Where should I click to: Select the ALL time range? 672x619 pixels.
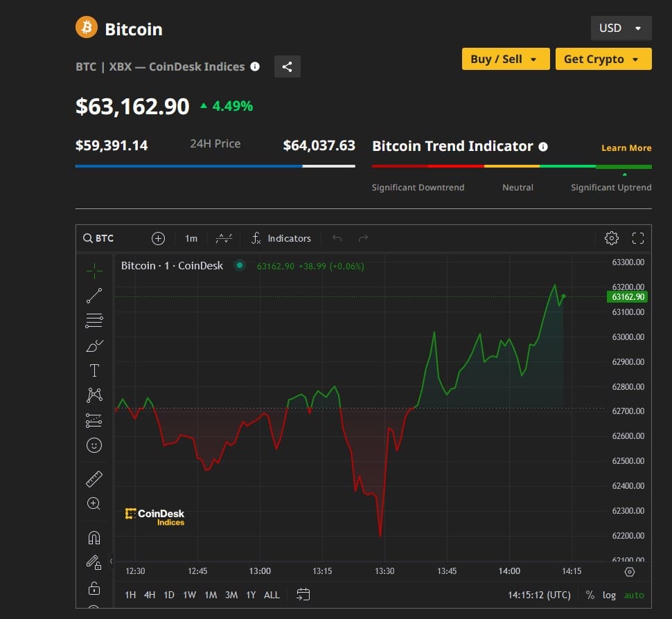coord(272,595)
